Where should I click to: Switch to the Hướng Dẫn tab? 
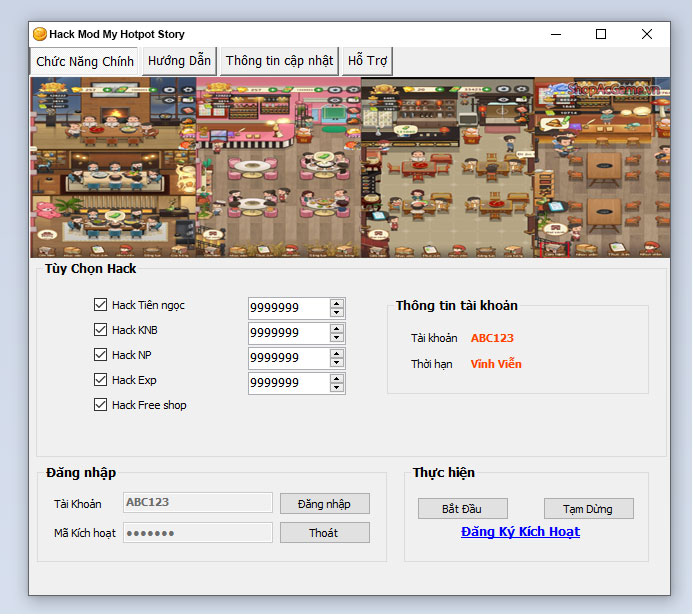coord(179,61)
